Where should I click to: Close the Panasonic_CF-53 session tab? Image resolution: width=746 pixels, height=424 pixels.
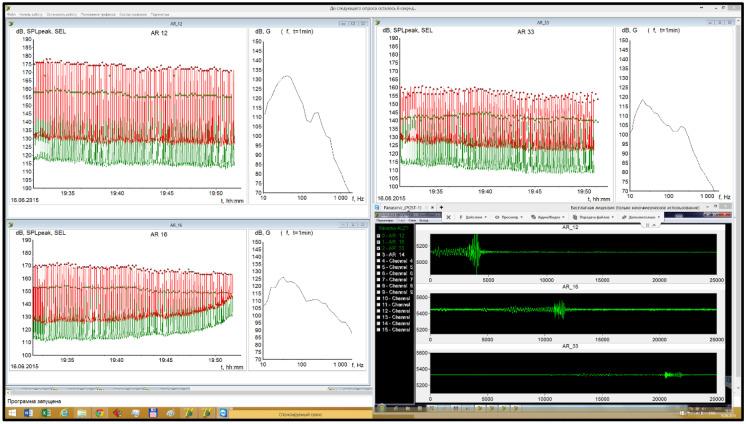click(x=431, y=206)
